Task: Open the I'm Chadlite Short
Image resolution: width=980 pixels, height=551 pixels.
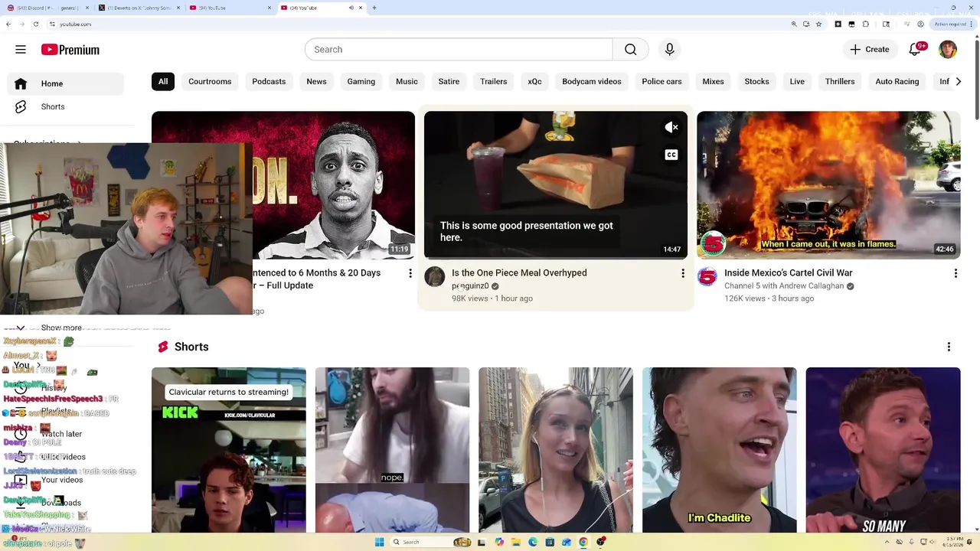Action: (x=720, y=450)
